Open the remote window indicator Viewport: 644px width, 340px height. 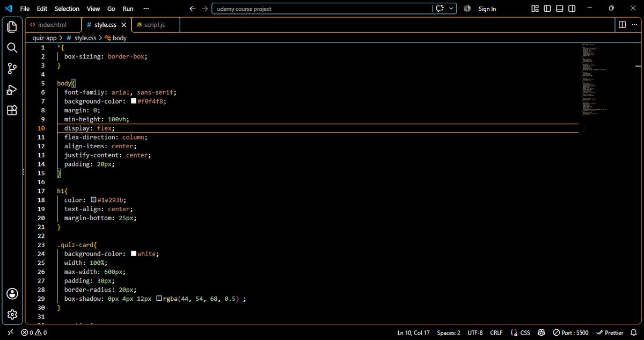10,332
